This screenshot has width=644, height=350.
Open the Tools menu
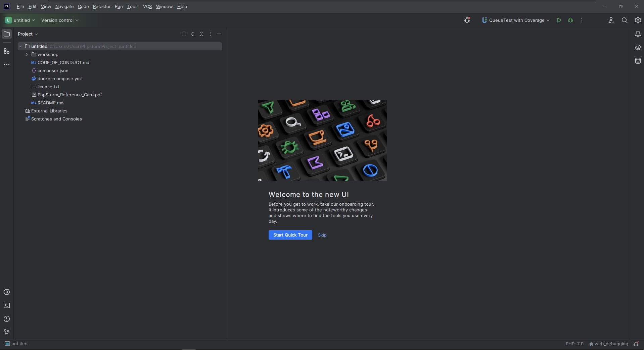coord(133,7)
